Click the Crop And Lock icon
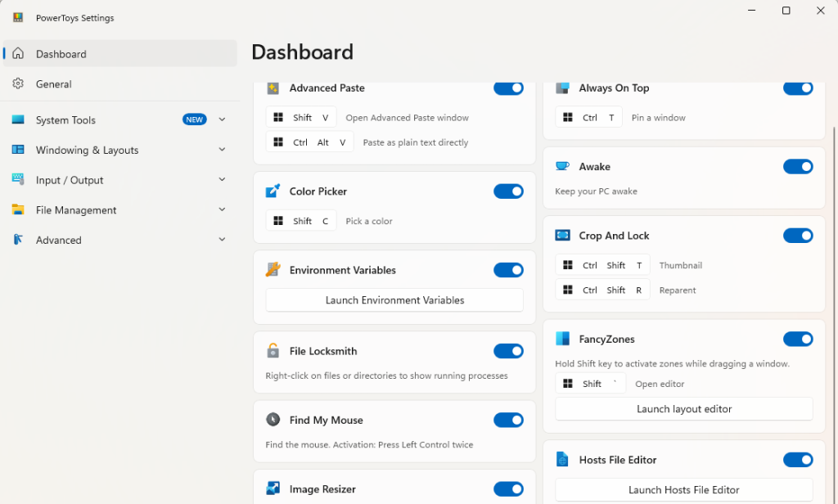Screen dimensions: 838x504 click(x=562, y=235)
